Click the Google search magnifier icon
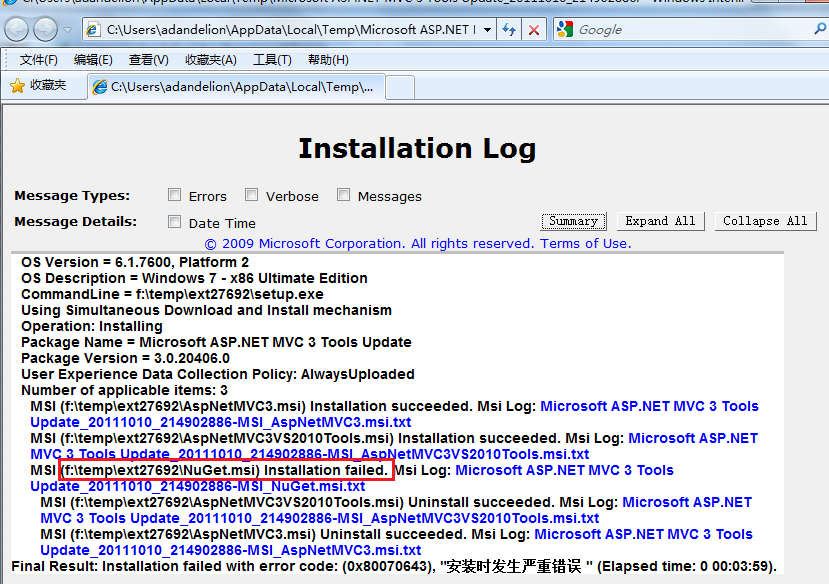Image resolution: width=829 pixels, height=584 pixels. [819, 29]
